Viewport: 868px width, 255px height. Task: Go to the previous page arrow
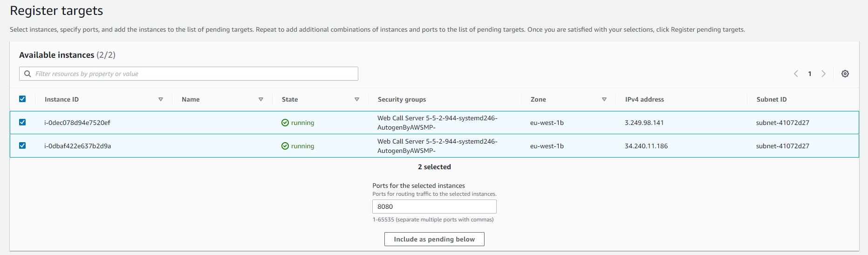(x=796, y=74)
